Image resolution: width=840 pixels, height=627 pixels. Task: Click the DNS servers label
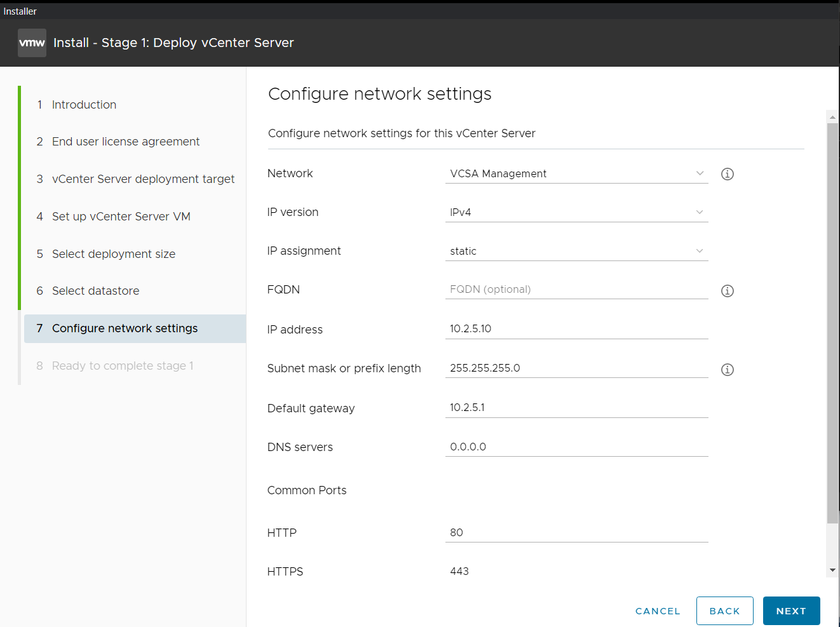(300, 447)
